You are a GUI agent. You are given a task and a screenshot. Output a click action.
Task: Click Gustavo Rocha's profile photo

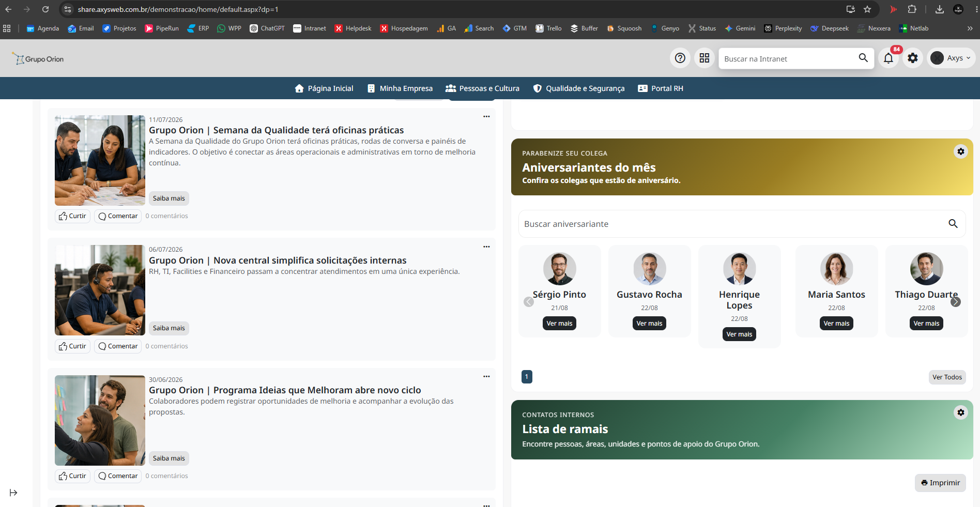(x=649, y=269)
